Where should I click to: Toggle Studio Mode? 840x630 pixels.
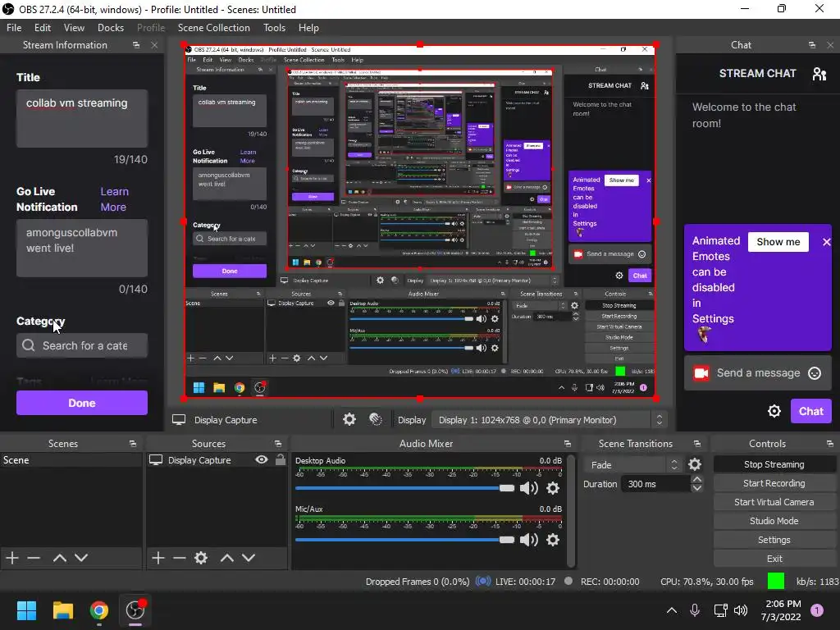coord(774,521)
